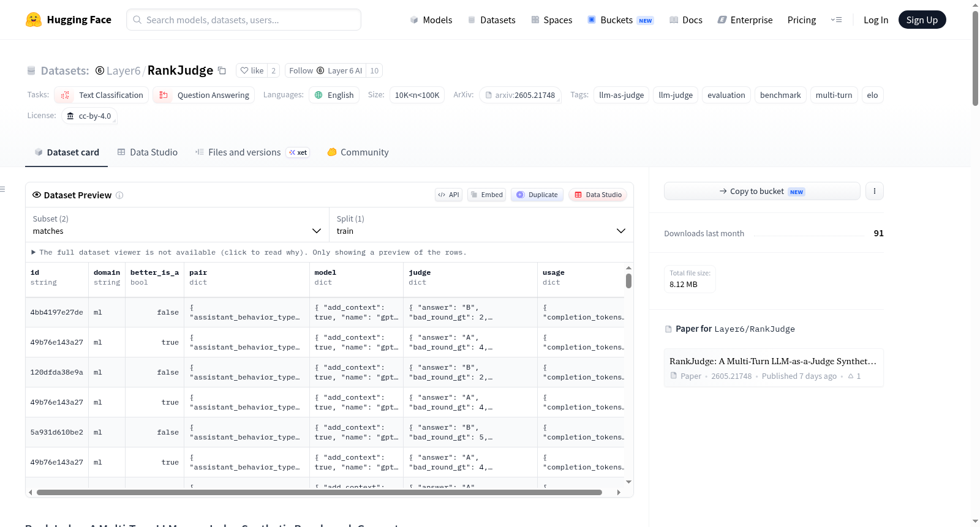Click the id cell 5a931d610be2
The height and width of the screenshot is (527, 980).
pyautogui.click(x=57, y=432)
